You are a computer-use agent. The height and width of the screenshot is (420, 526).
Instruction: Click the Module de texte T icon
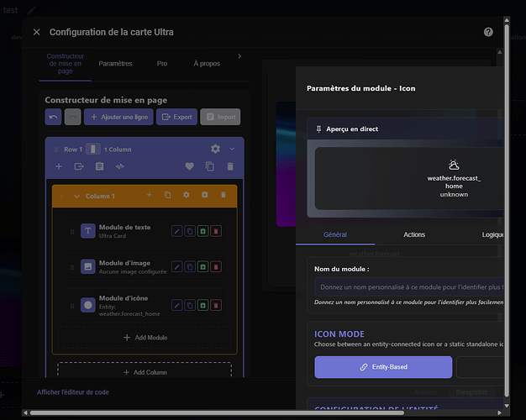click(x=88, y=231)
